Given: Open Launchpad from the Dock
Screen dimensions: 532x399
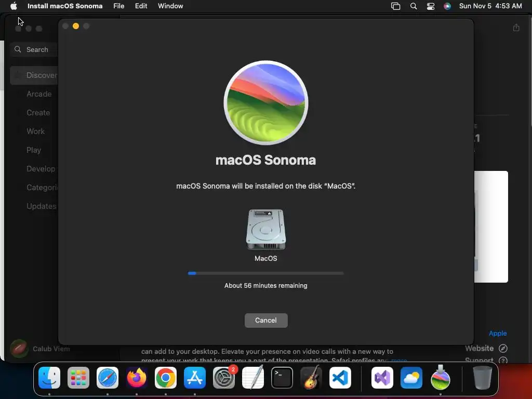Looking at the screenshot, I should click(78, 378).
